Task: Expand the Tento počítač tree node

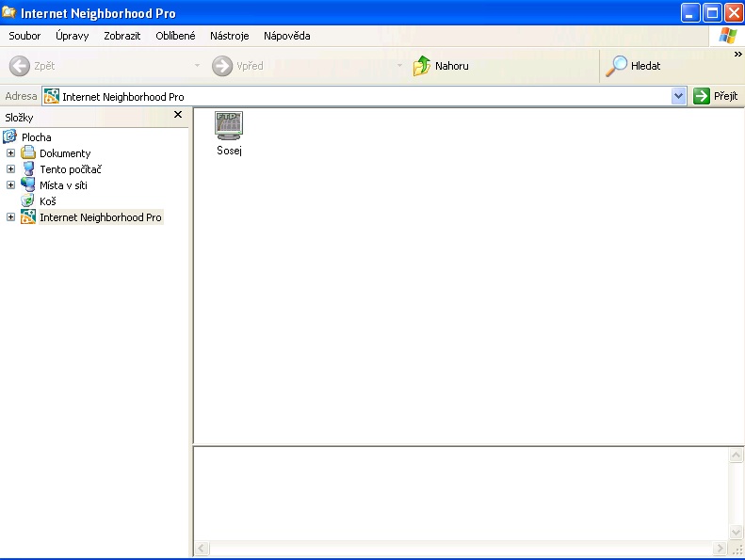Action: point(10,169)
